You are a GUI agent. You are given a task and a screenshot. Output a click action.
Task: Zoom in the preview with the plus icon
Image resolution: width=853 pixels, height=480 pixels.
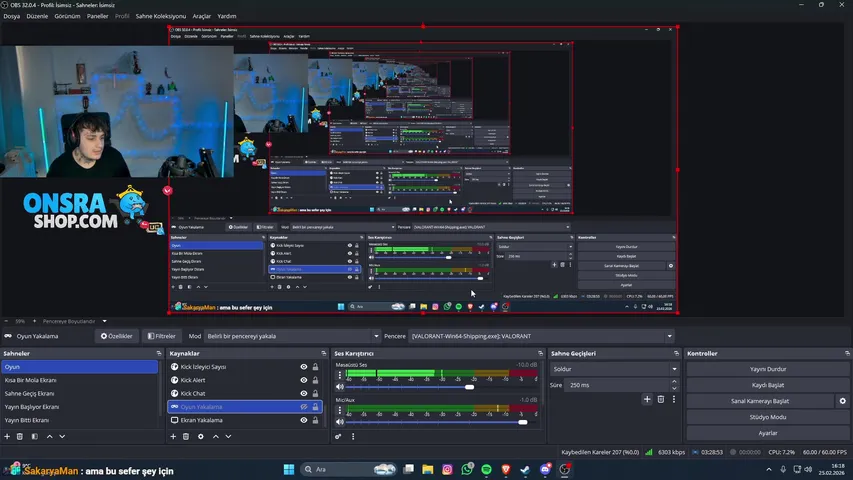[x=34, y=321]
